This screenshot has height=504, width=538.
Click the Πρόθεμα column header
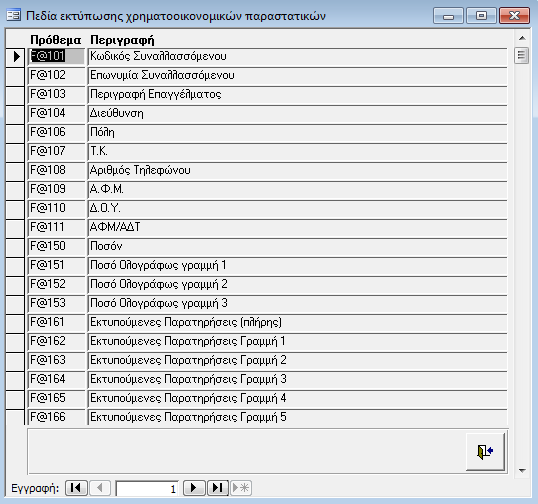(x=56, y=40)
